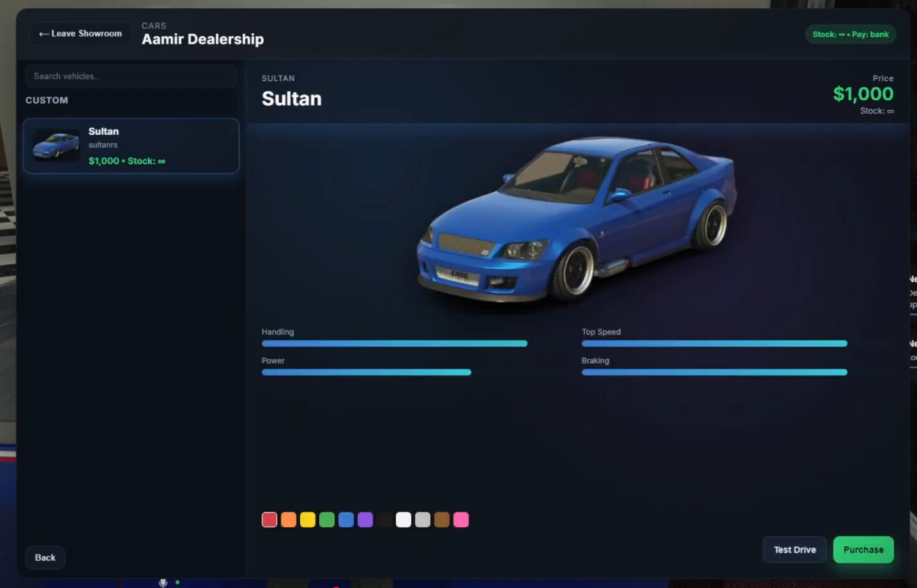Open the Sultan thumbnail image in list

click(56, 145)
